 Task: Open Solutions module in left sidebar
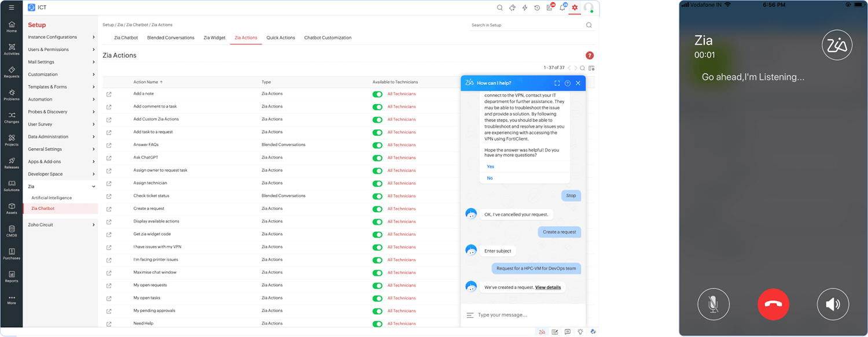pyautogui.click(x=12, y=186)
